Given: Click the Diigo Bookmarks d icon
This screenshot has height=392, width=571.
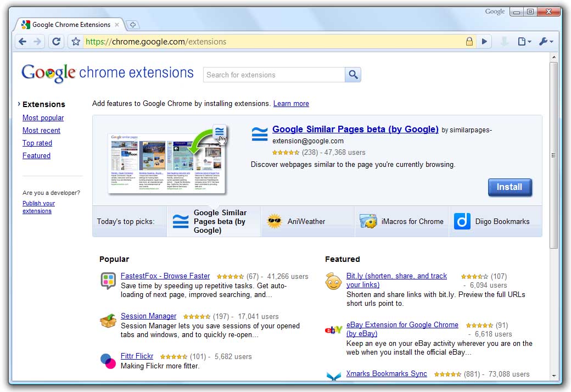Looking at the screenshot, I should (x=462, y=221).
